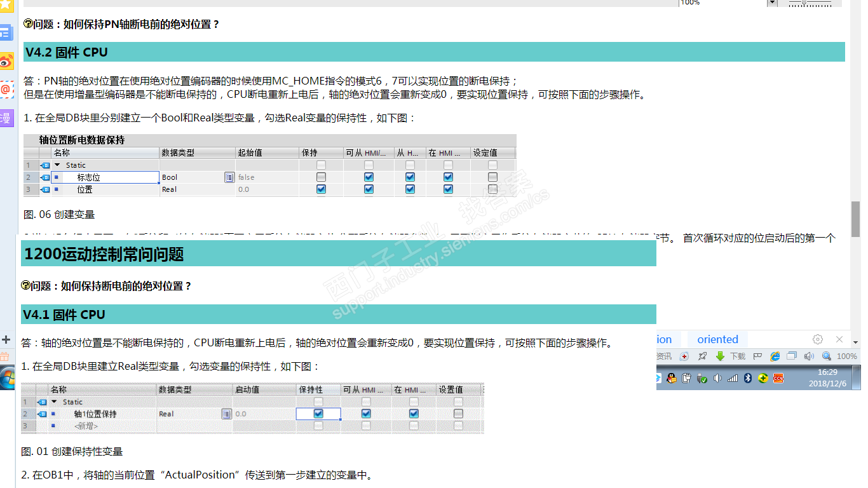The width and height of the screenshot is (868, 488).
Task: Open QQ penguin tray icon
Action: [672, 378]
